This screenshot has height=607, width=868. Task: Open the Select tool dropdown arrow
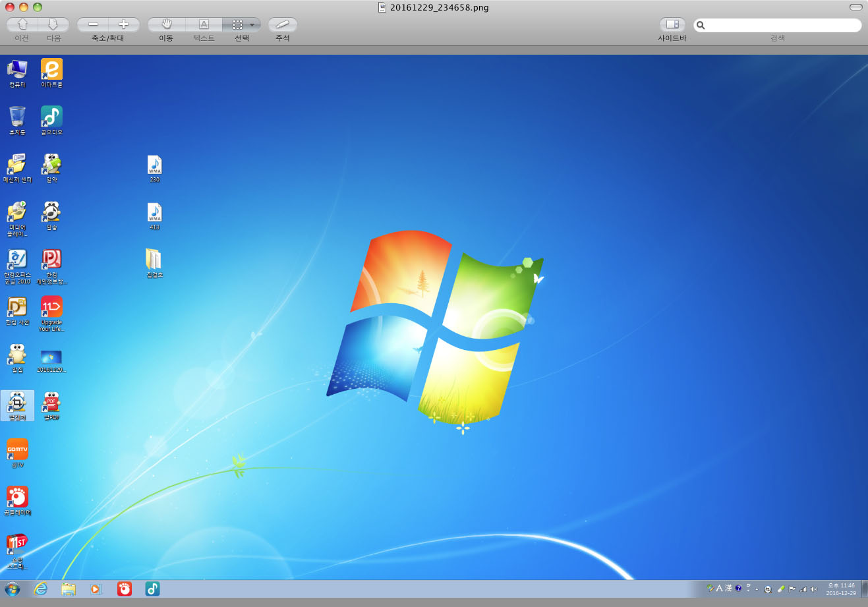(x=252, y=25)
